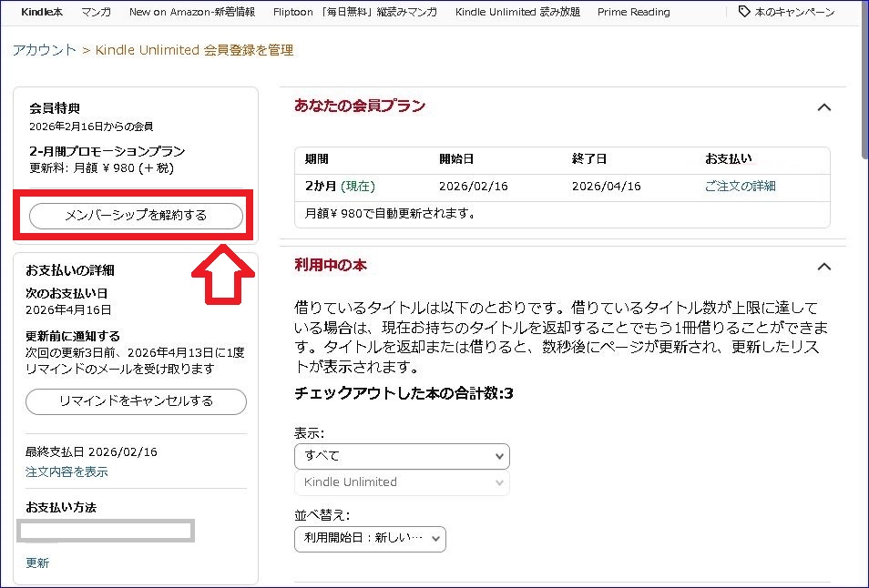869x588 pixels.
Task: Click 更新 link under payment method
Action: click(37, 563)
